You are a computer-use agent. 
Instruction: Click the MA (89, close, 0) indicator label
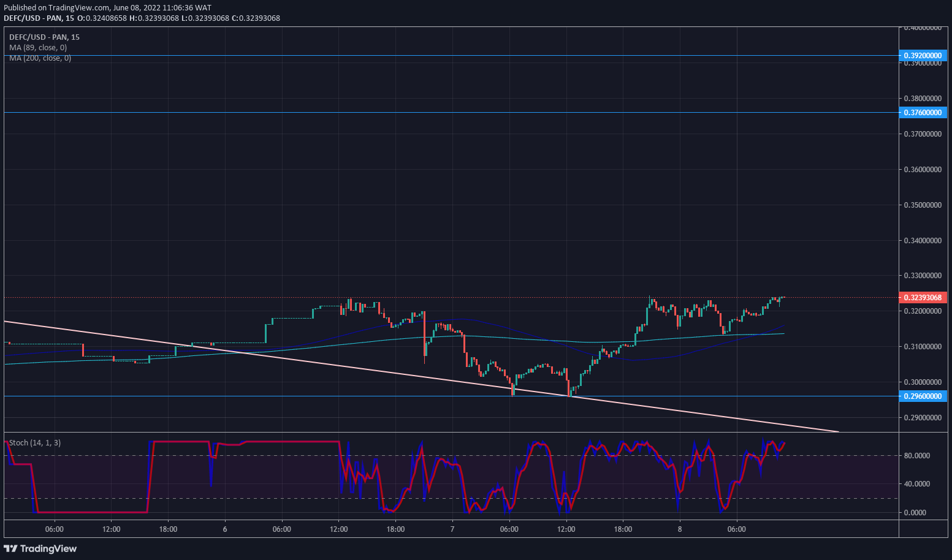[38, 47]
